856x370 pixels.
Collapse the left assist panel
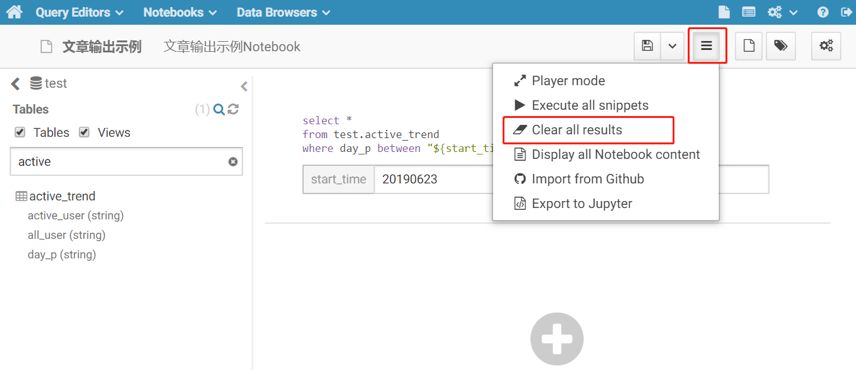(244, 86)
